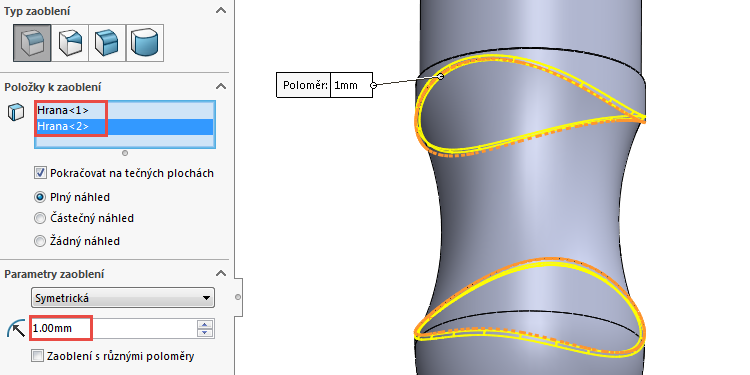Viewport: 750px width, 375px height.
Task: Enable Zaoblení s různými poloměry checkbox
Action: tap(37, 356)
